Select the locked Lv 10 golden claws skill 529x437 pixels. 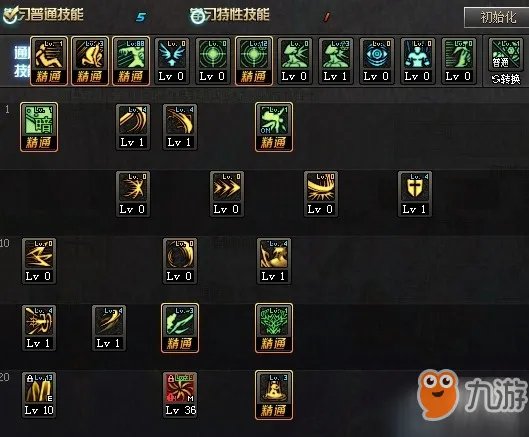point(39,395)
